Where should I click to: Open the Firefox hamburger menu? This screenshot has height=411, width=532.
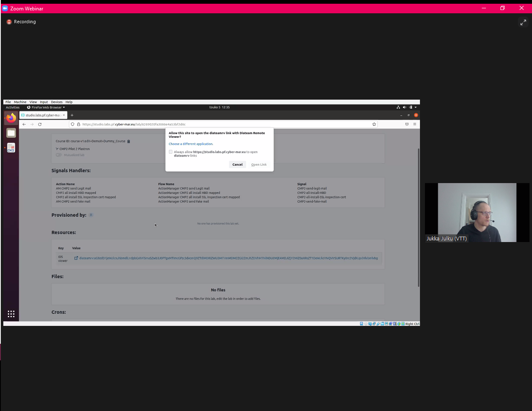[x=415, y=124]
